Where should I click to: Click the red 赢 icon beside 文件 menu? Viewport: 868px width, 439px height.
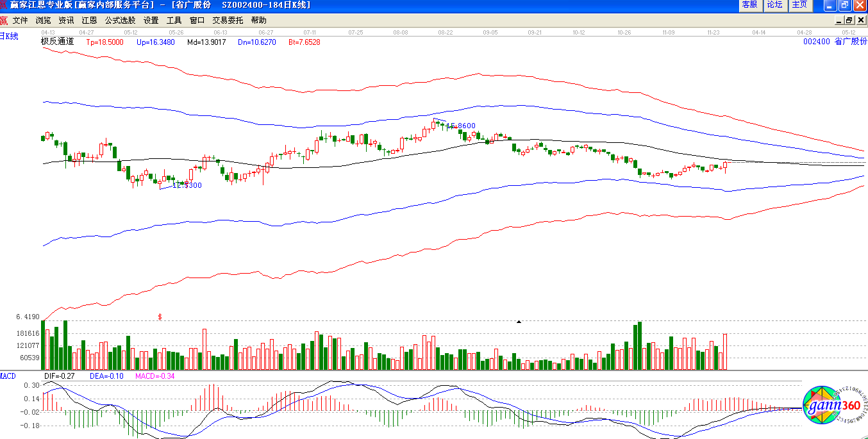[4, 20]
